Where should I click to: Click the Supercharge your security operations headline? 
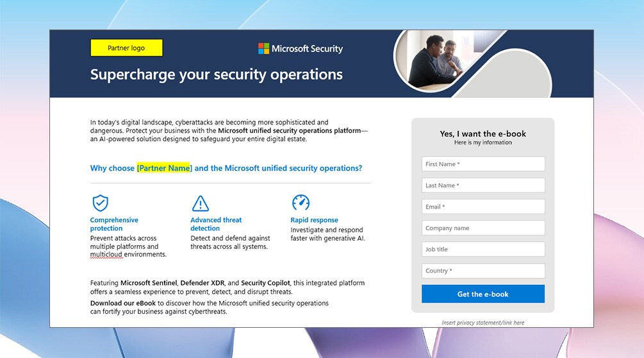pyautogui.click(x=217, y=74)
